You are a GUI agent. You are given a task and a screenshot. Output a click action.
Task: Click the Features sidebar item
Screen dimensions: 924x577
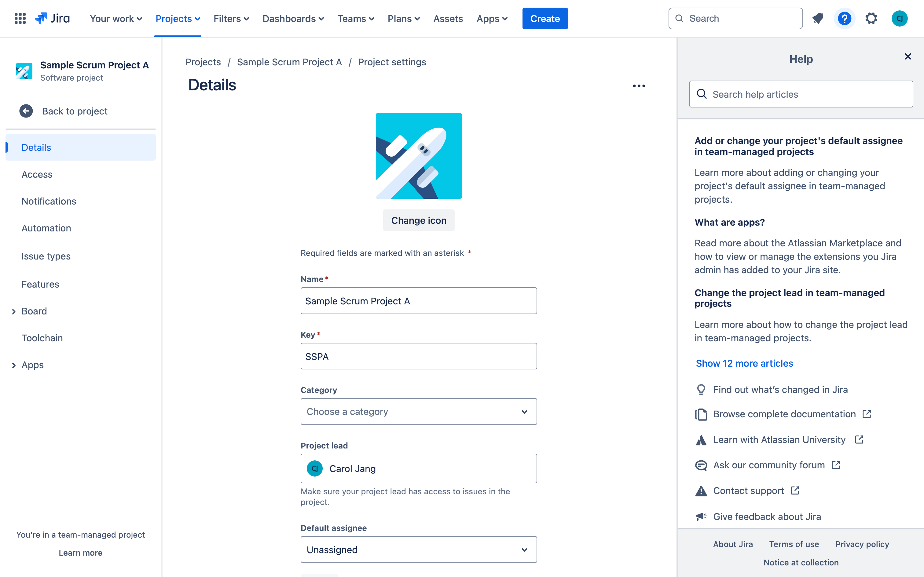[40, 284]
